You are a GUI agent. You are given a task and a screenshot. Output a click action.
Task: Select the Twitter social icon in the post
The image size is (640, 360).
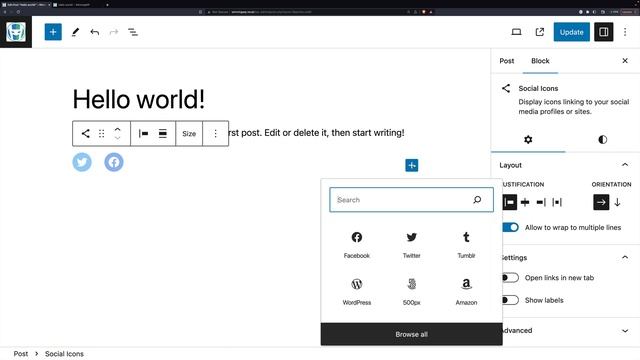tap(82, 162)
